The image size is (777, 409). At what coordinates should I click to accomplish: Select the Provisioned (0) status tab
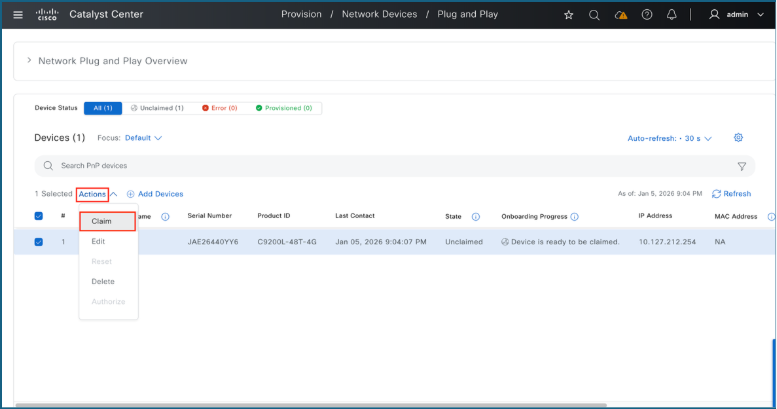click(284, 108)
